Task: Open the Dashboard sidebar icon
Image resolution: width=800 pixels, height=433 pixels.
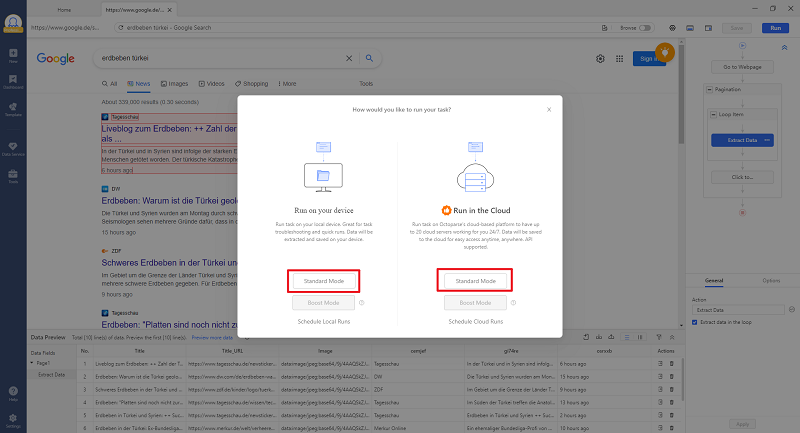Action: (x=13, y=82)
